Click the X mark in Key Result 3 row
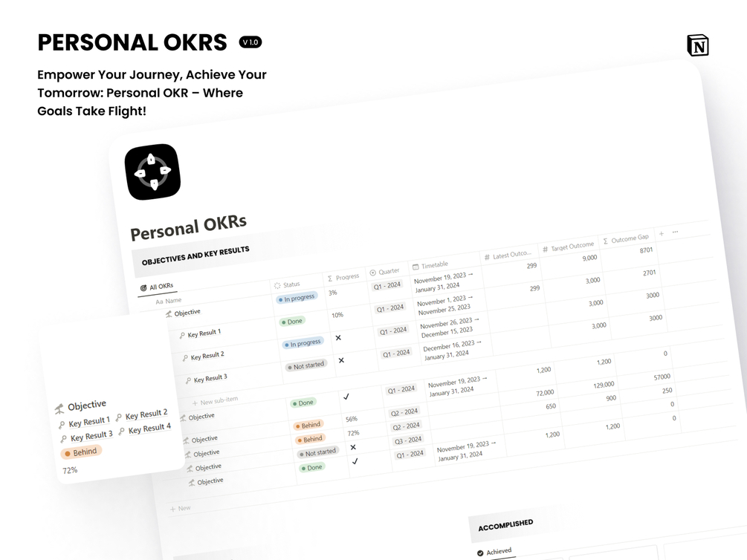 tap(341, 360)
